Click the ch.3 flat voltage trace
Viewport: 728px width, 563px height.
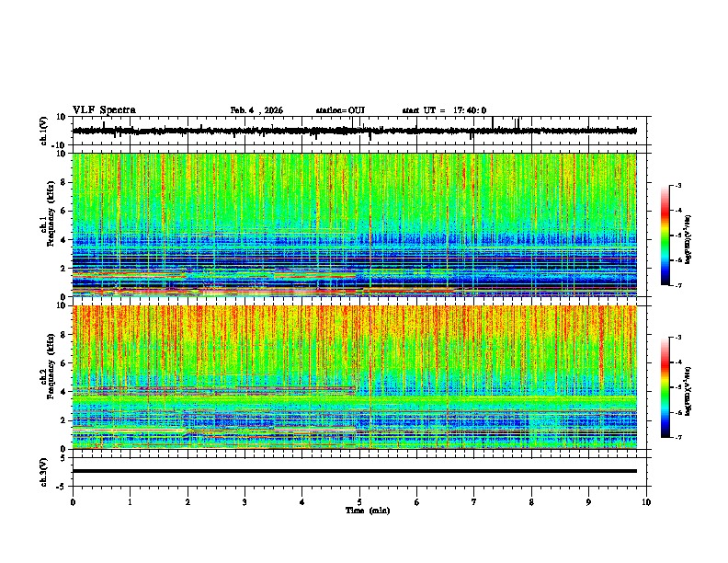tap(354, 471)
